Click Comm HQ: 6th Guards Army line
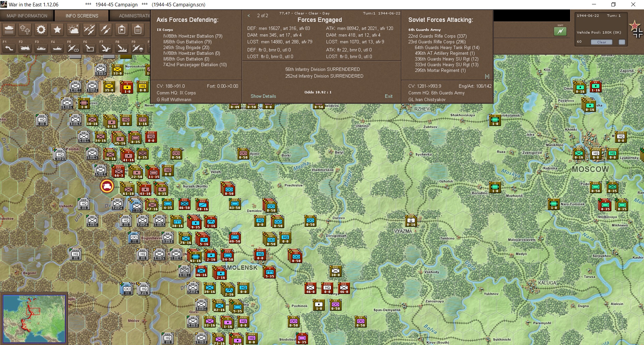Image resolution: width=644 pixels, height=345 pixels. (436, 93)
